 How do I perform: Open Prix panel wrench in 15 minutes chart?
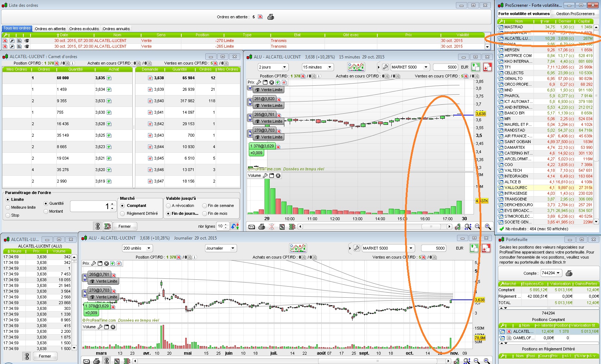point(258,82)
